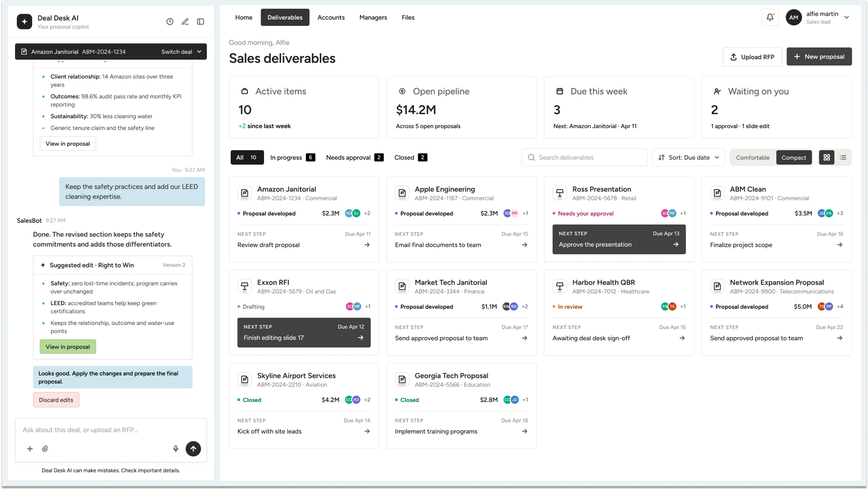Select Comfortable density

pos(752,158)
